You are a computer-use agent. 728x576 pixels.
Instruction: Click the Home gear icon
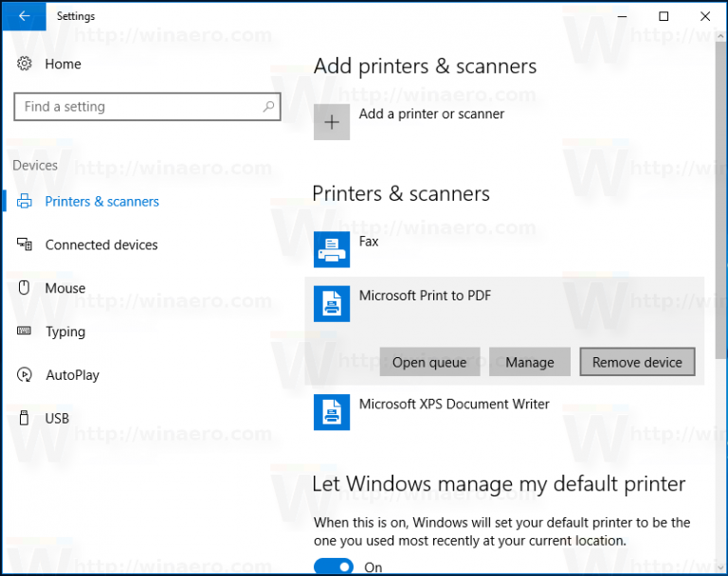point(25,64)
